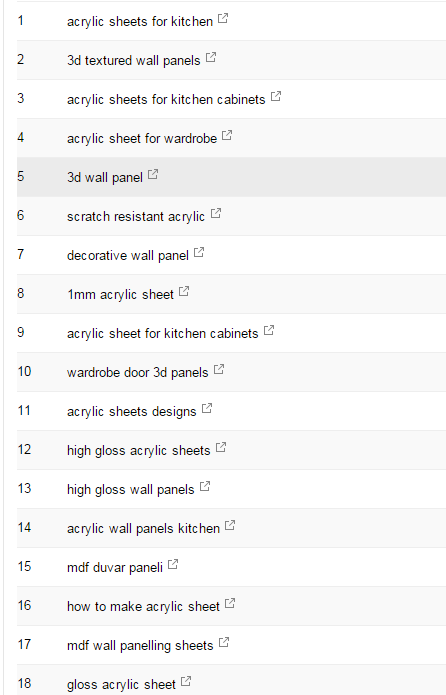Click the 'high gloss acrylic sheets' keyword
The image size is (446, 695).
138,451
